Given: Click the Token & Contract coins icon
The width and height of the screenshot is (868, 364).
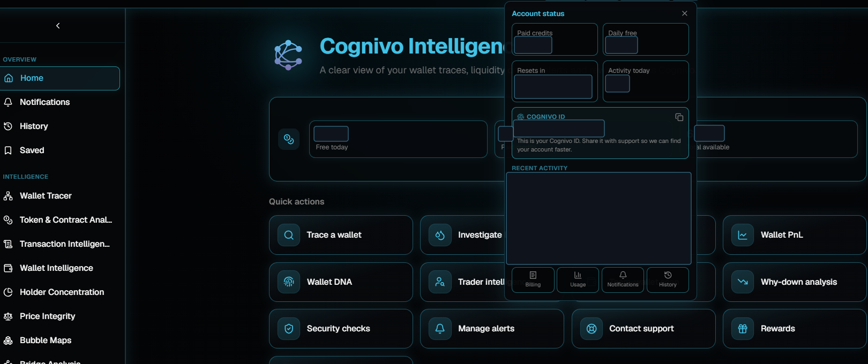Looking at the screenshot, I should 8,220.
